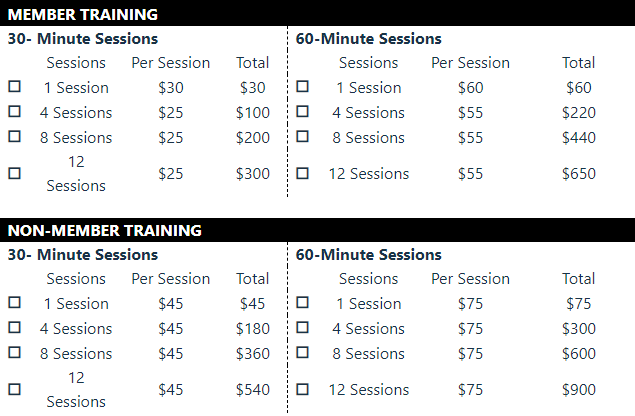
Task: Enable non-member 30-minute 12 Sessions for $540
Action: pyautogui.click(x=14, y=389)
